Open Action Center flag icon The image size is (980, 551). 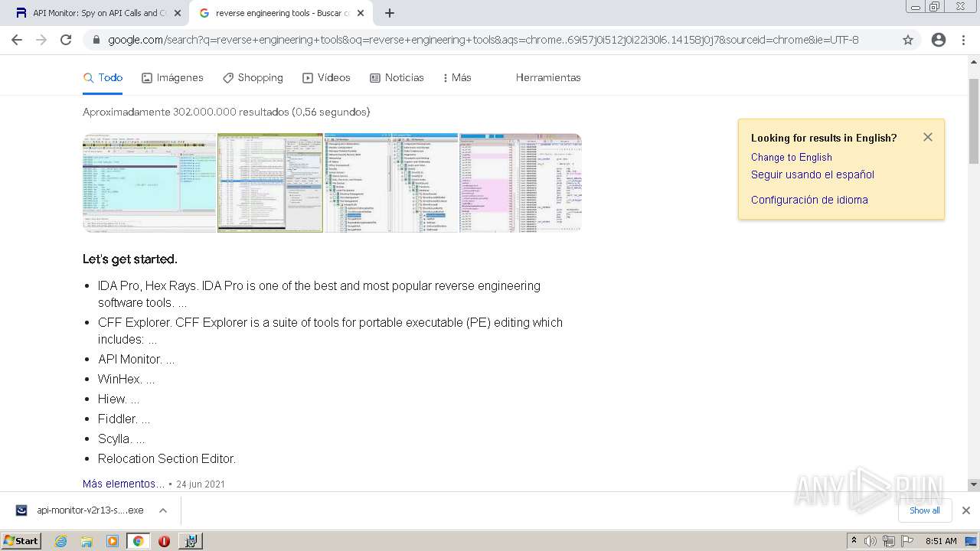click(907, 541)
